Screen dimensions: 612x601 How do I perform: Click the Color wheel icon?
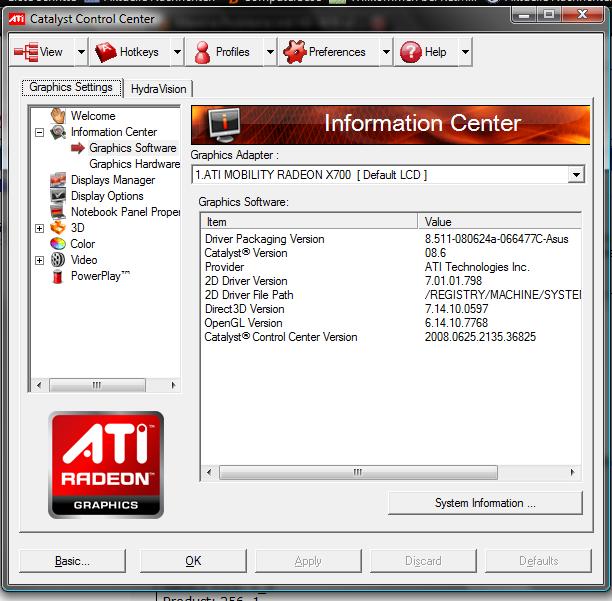[x=58, y=244]
